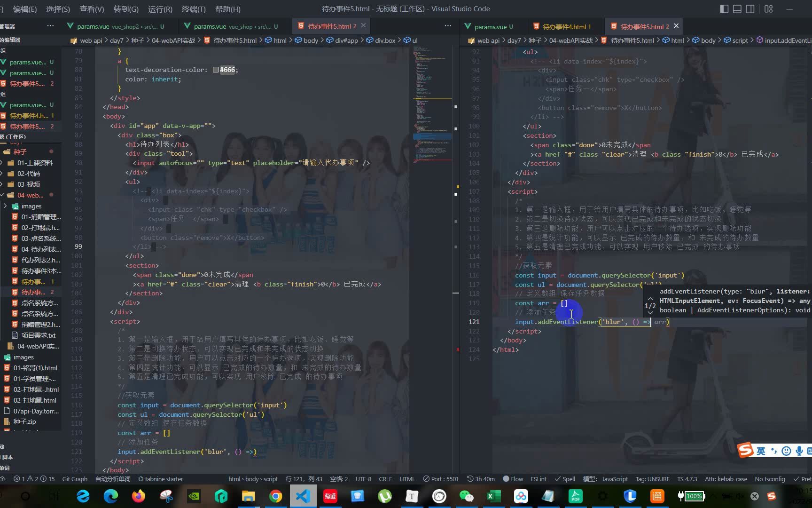Open errors and warnings problems indicator
This screenshot has width=812, height=508.
[x=34, y=479]
